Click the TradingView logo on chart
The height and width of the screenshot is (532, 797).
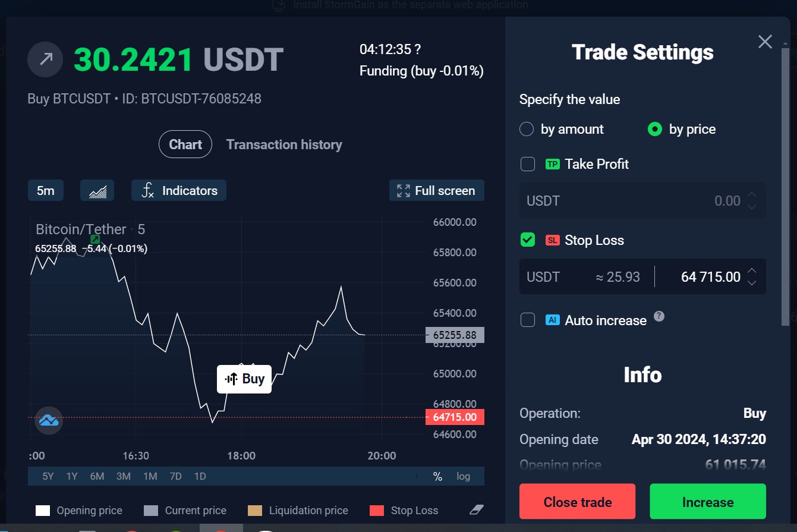(x=49, y=420)
